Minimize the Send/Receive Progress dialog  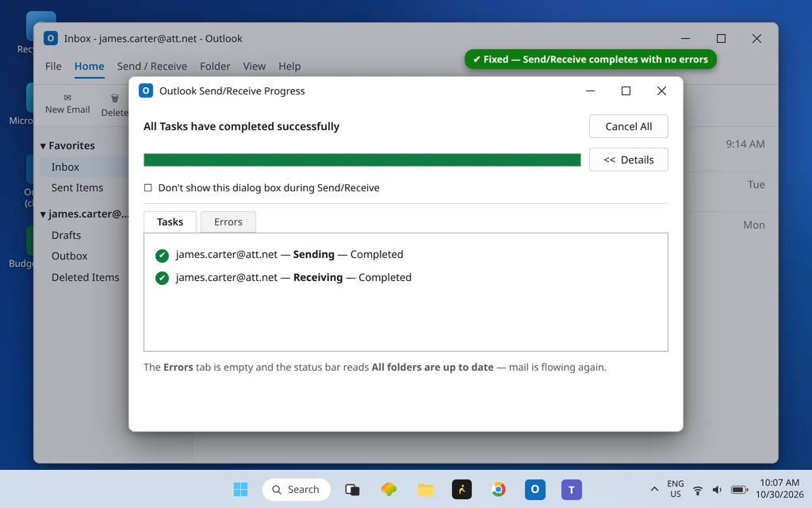pos(590,90)
